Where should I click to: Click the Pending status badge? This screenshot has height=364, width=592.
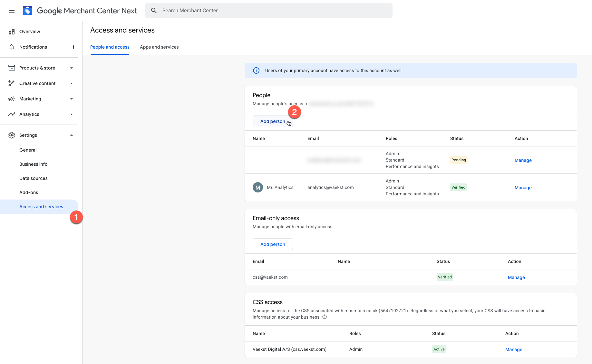click(459, 160)
